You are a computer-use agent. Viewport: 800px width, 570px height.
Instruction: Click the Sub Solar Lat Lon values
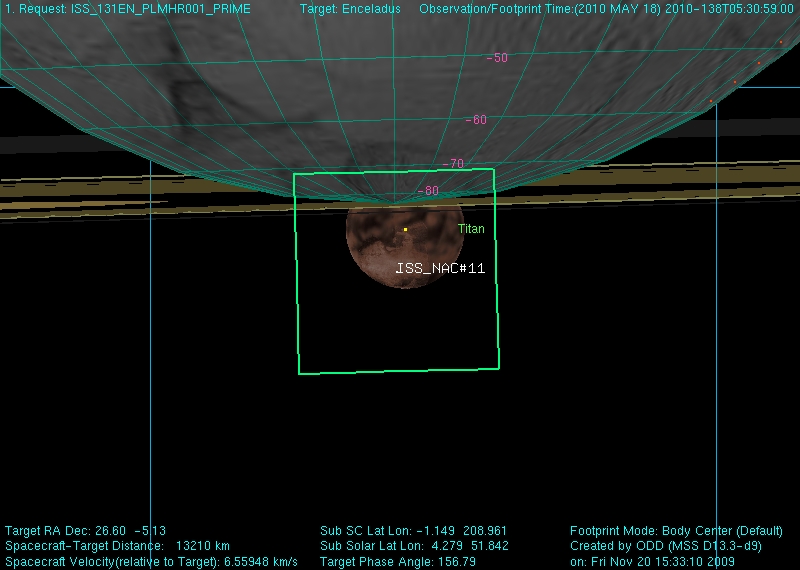coord(414,546)
